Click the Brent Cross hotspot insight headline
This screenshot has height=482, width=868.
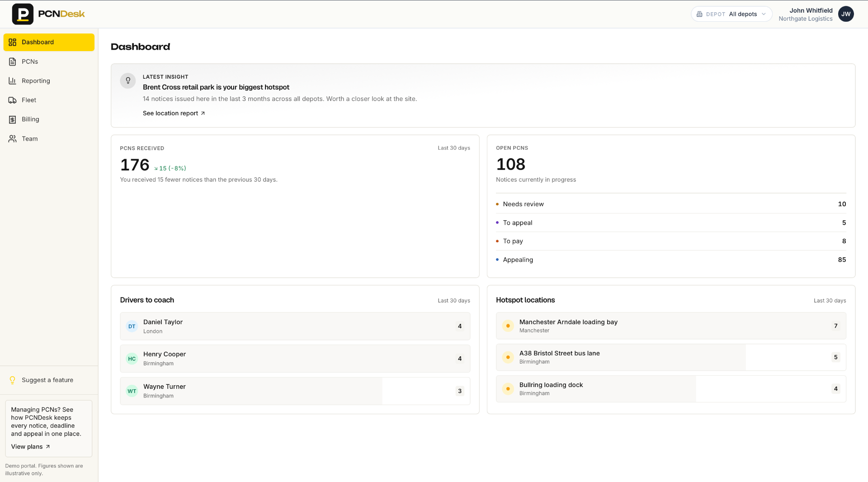pyautogui.click(x=216, y=87)
